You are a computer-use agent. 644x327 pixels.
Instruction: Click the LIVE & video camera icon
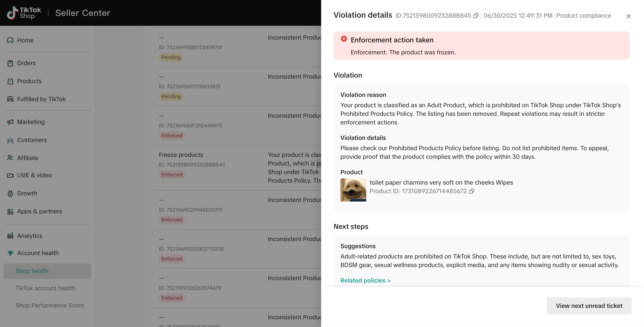pos(10,175)
